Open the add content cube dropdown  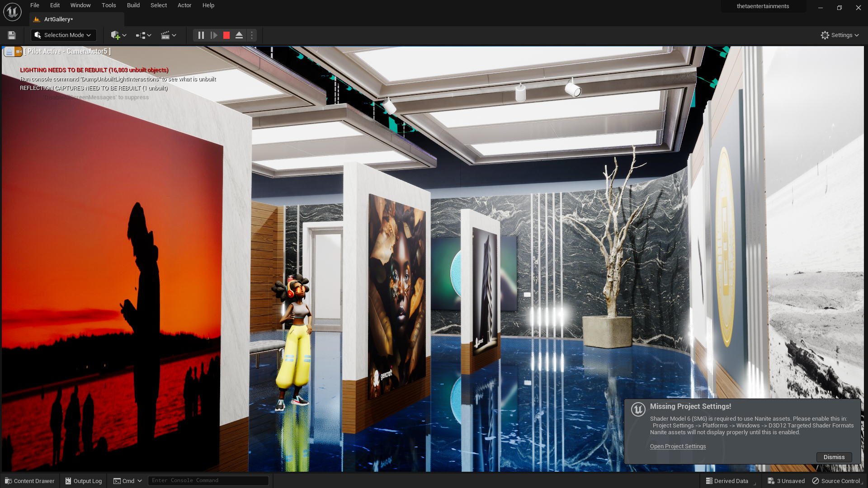coord(118,35)
